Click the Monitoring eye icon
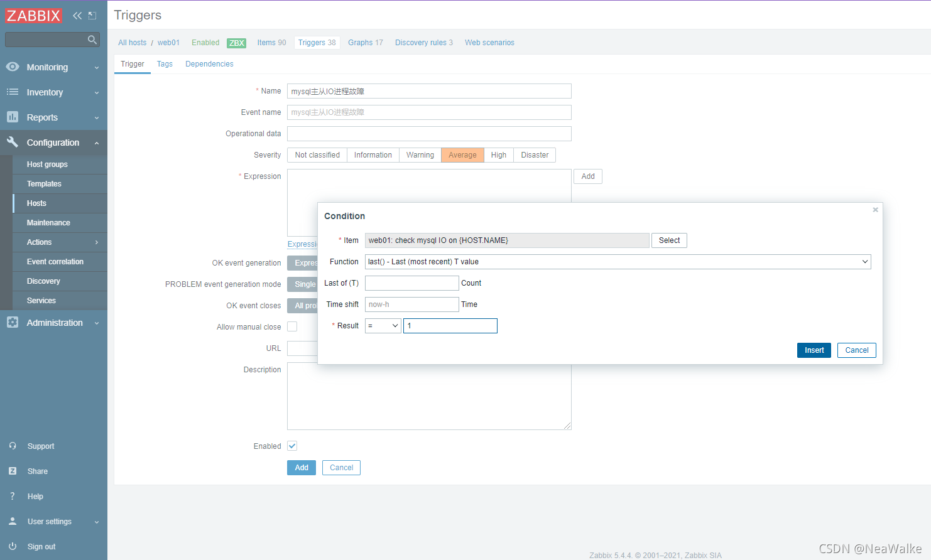Screen dimensions: 931x560 coord(13,67)
